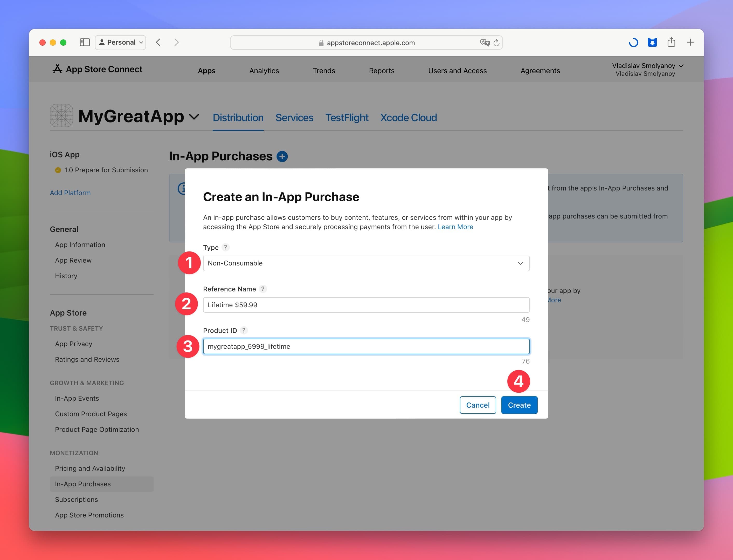This screenshot has height=560, width=733.
Task: Select the Distribution tab
Action: tap(238, 117)
